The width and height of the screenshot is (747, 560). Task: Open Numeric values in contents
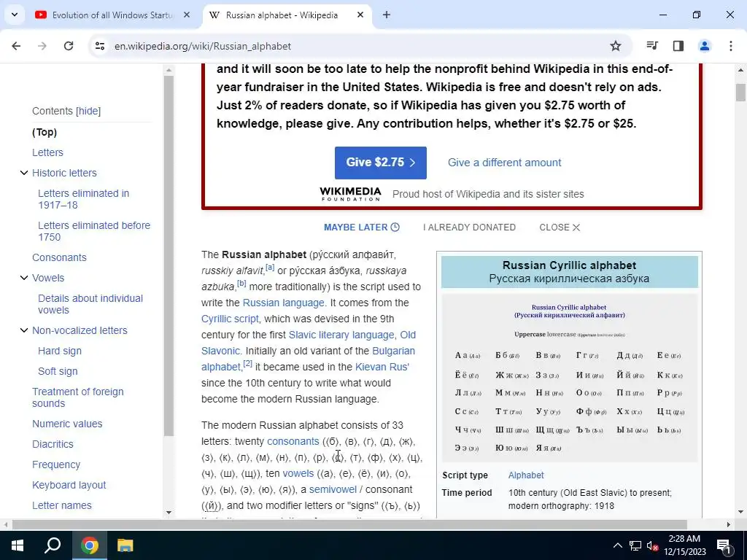(x=67, y=424)
